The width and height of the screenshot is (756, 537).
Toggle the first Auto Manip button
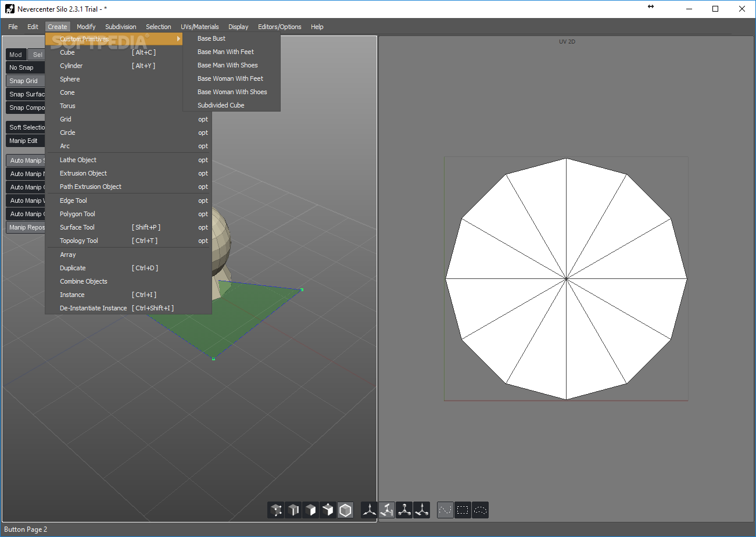coord(26,160)
